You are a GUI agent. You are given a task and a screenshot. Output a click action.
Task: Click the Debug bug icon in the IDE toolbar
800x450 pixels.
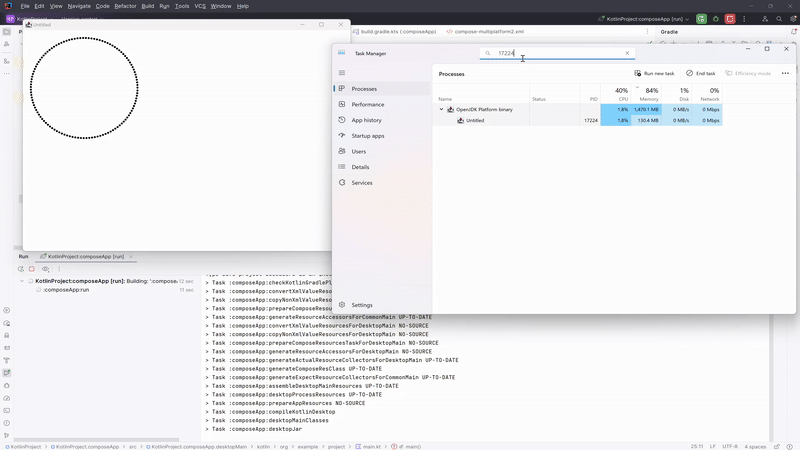pyautogui.click(x=716, y=19)
